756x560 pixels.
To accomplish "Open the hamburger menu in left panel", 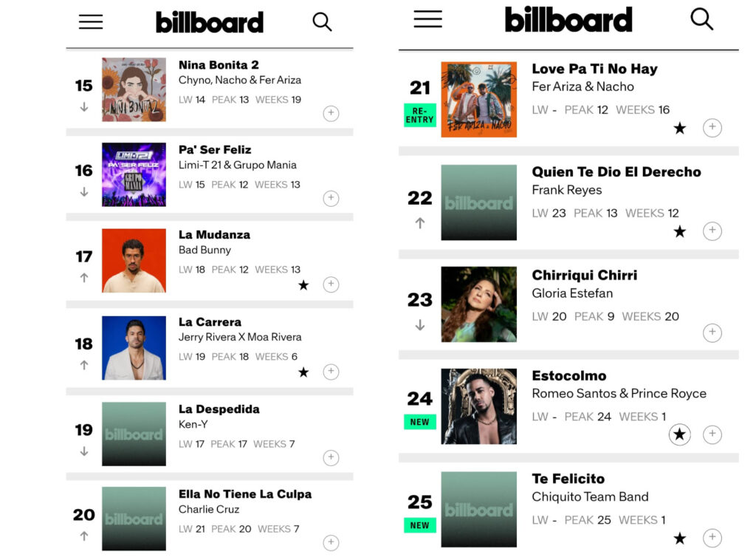I will click(x=91, y=22).
